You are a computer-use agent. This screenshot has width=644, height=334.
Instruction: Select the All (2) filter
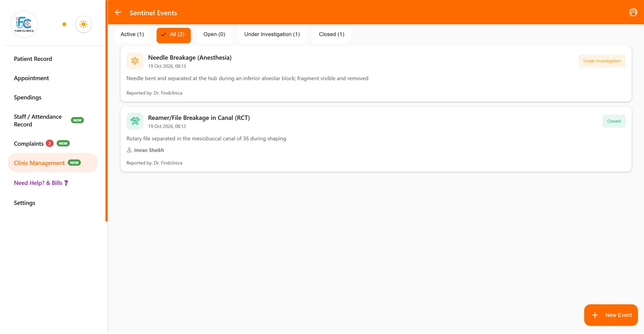tap(173, 35)
